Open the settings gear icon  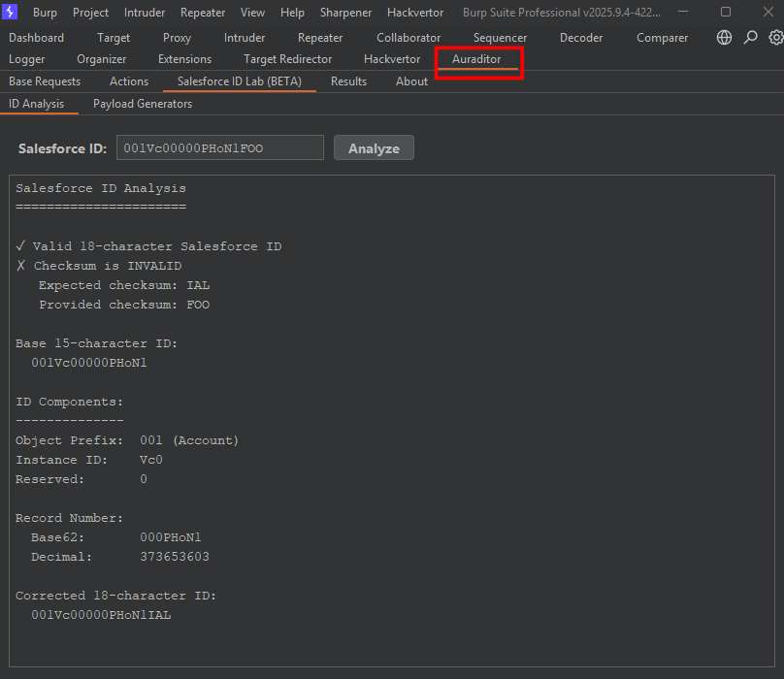(x=775, y=38)
